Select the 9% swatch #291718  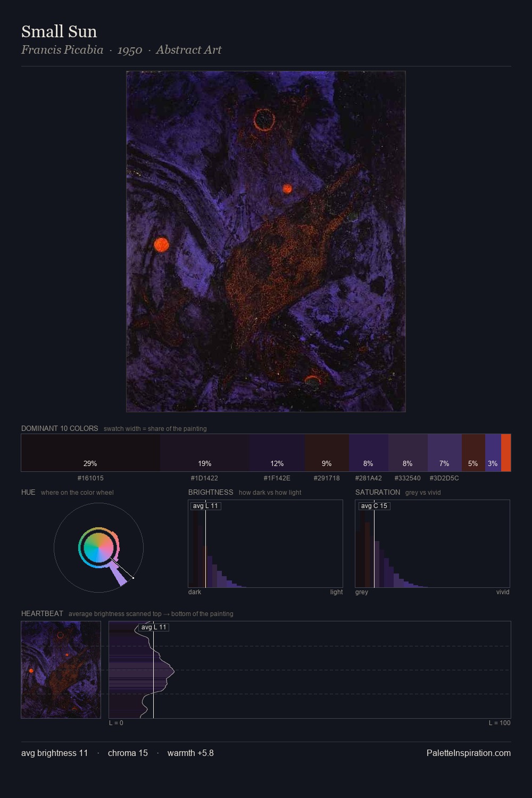tap(327, 453)
